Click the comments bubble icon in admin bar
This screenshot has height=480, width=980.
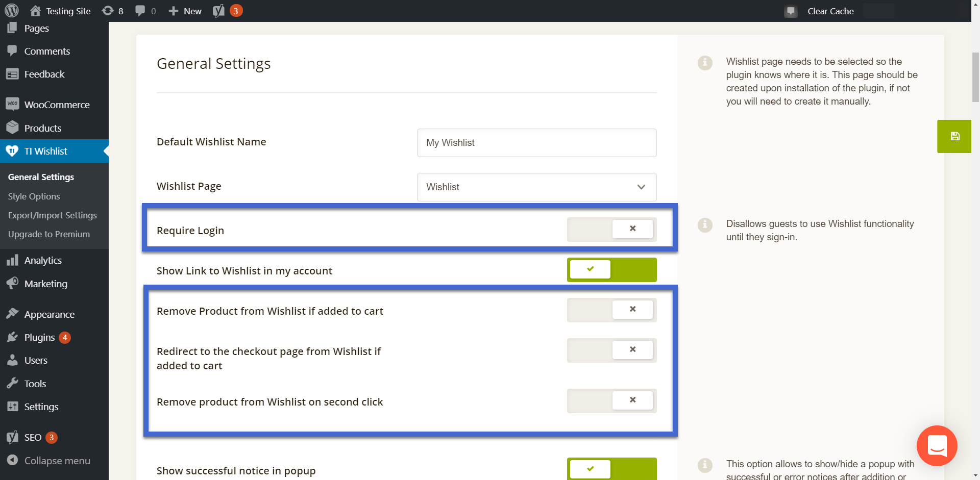point(145,11)
